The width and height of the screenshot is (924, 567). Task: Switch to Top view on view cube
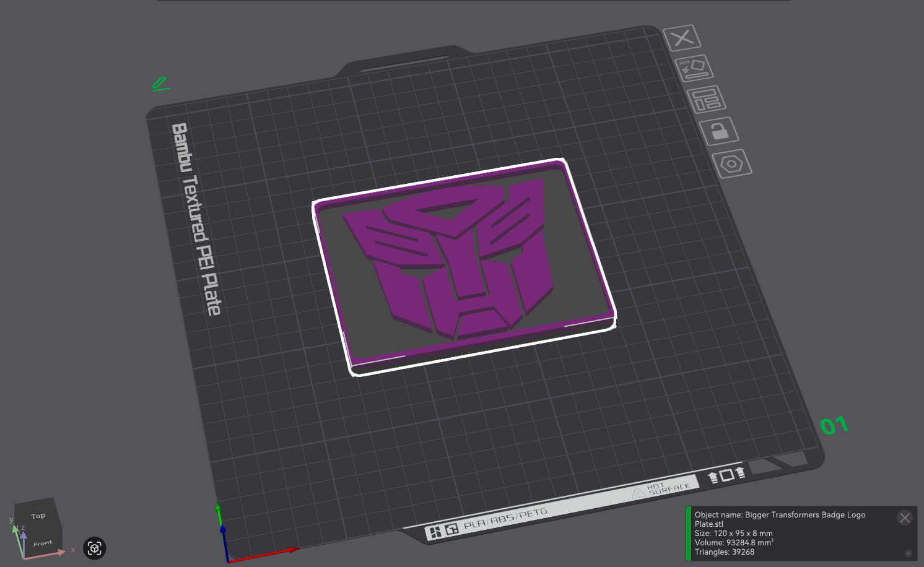(38, 515)
